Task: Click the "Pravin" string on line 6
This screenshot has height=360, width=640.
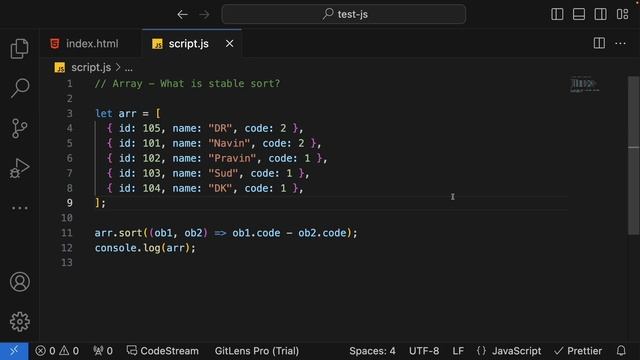Action: click(x=232, y=158)
